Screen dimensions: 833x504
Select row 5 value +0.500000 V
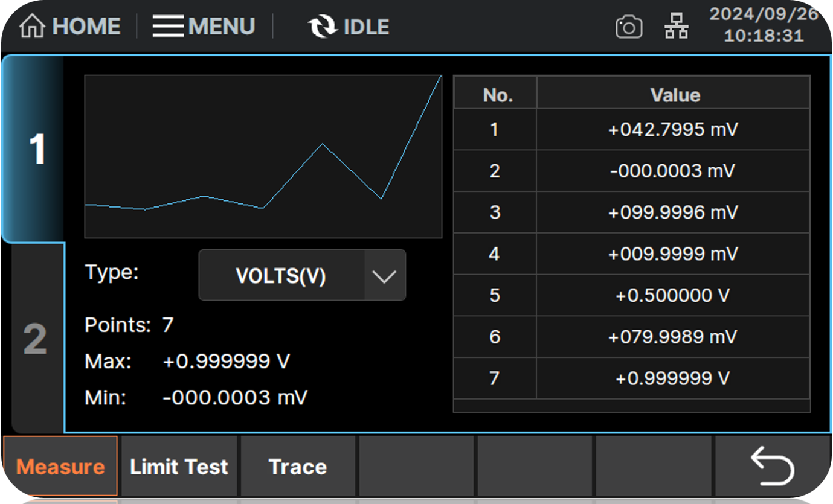click(673, 295)
